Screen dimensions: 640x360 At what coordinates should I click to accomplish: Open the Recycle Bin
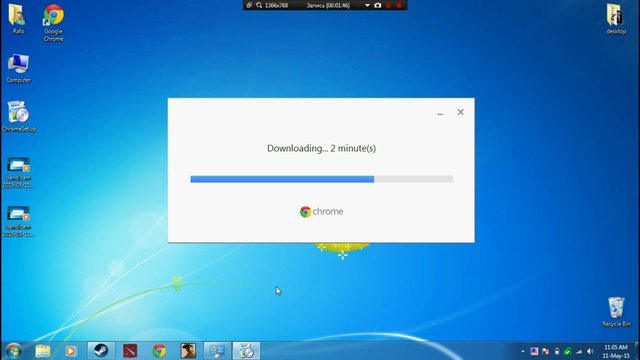[616, 311]
